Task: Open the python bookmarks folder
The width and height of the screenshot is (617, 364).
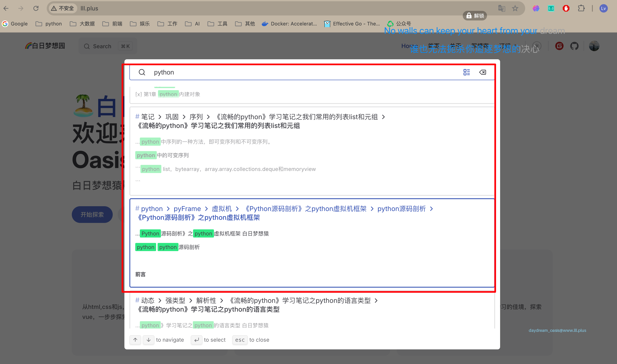Action: [49, 24]
